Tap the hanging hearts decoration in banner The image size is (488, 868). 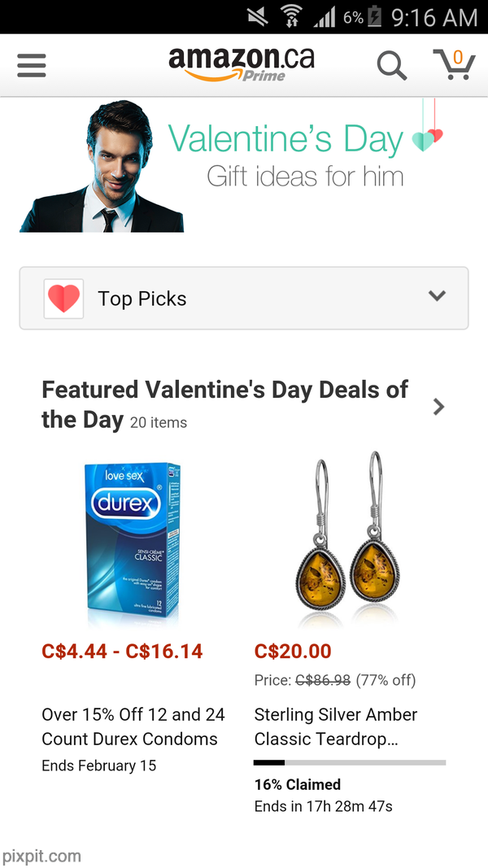coord(428,134)
